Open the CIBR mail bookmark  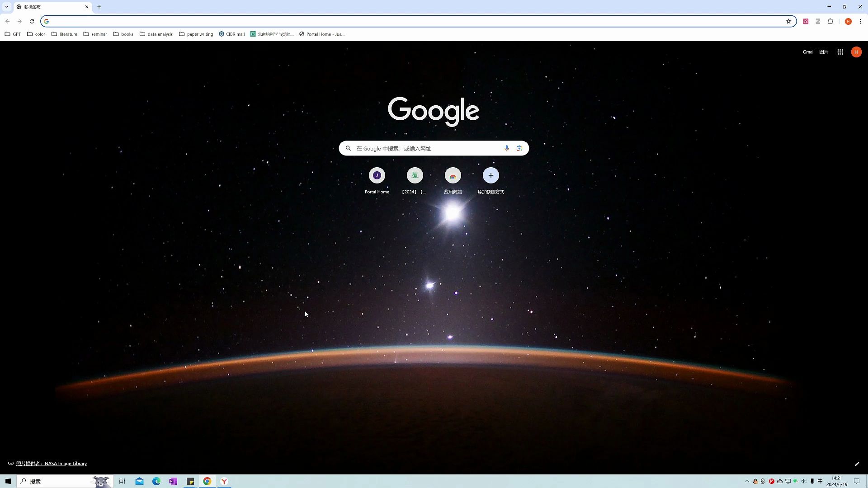(231, 34)
